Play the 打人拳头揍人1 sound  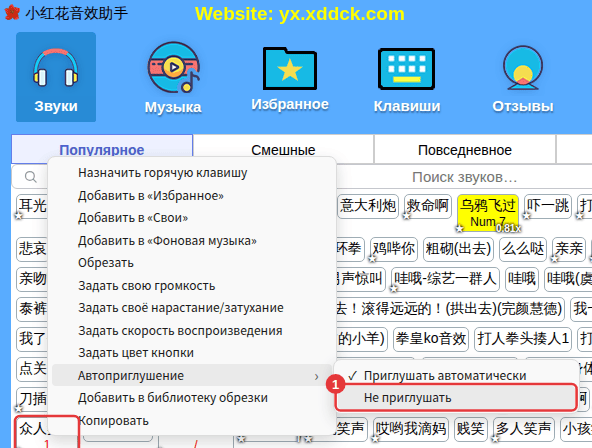pos(523,339)
